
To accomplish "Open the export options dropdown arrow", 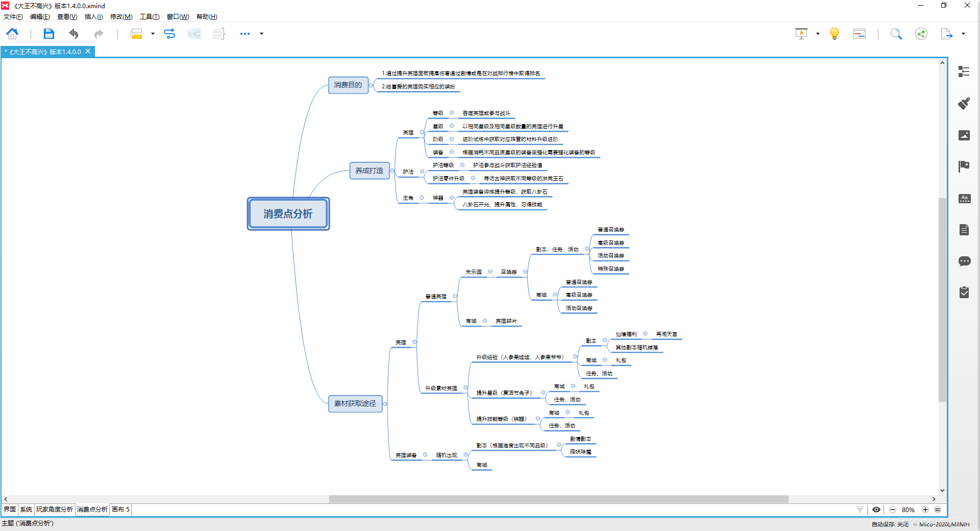I will [963, 34].
